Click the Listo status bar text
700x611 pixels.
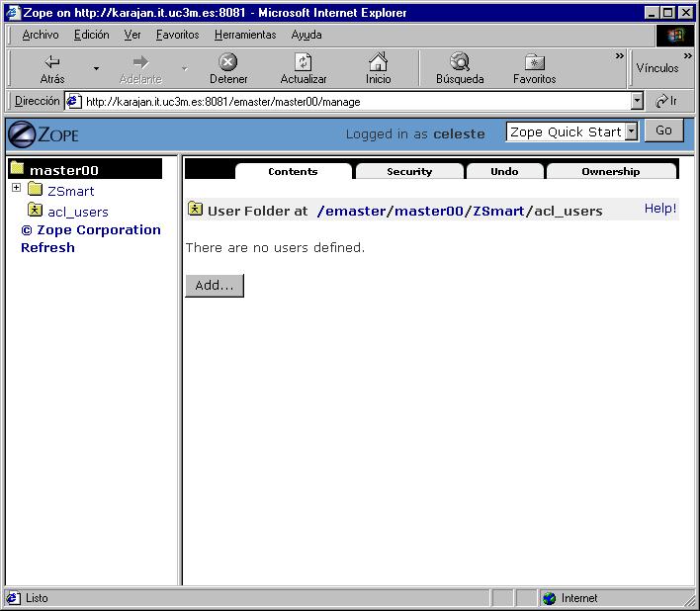(x=37, y=598)
